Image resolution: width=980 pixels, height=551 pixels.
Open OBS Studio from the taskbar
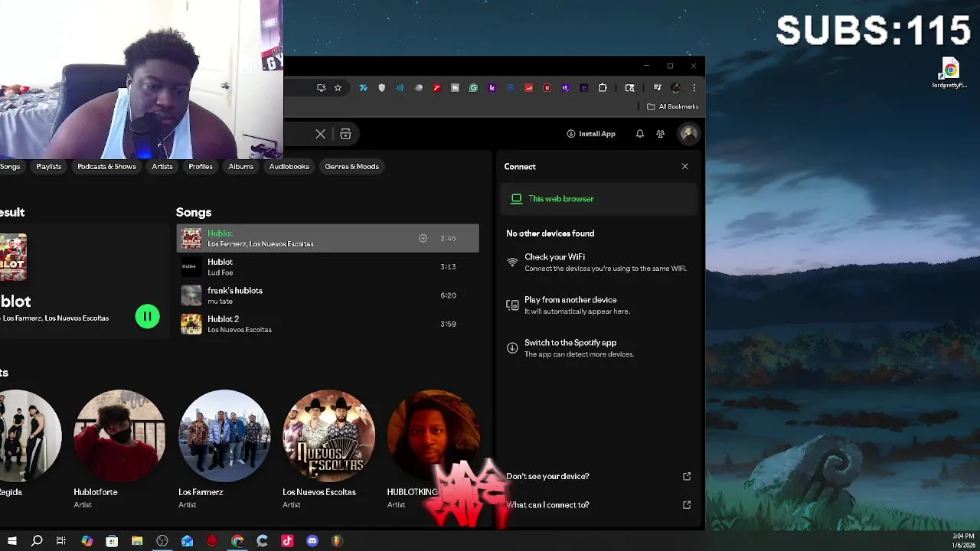[x=162, y=541]
